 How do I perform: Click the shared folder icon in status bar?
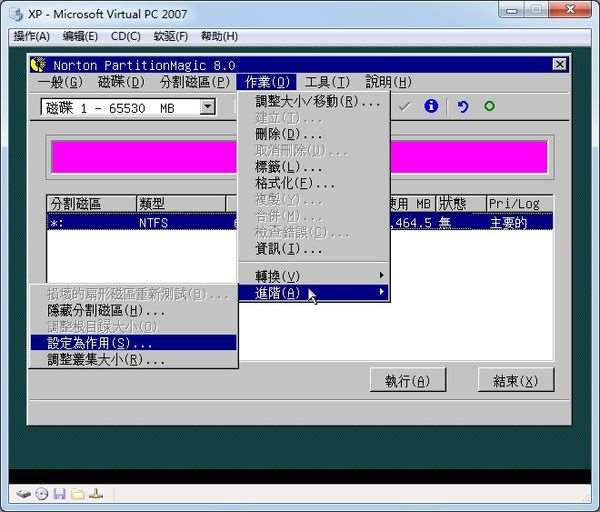click(78, 494)
